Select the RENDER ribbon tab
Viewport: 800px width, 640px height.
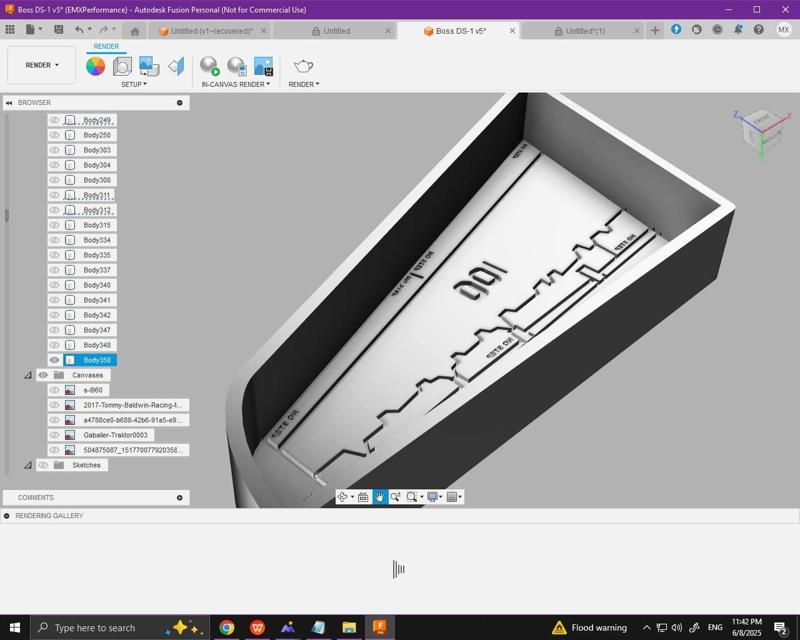(106, 46)
